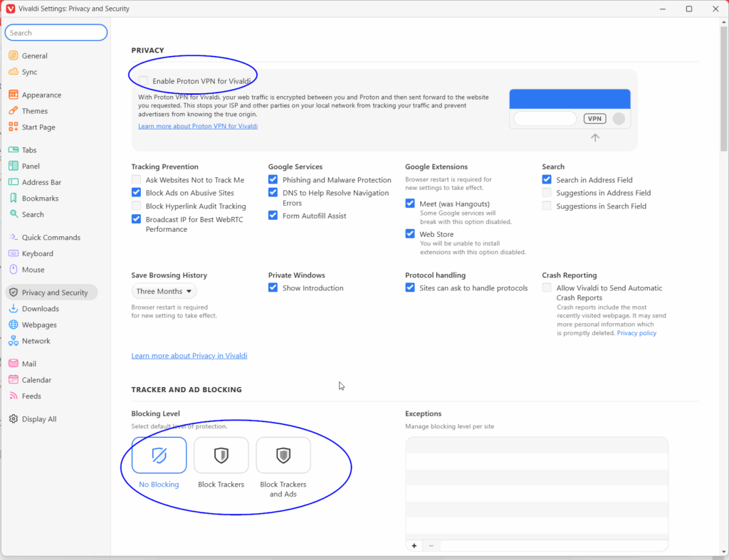Viewport: 729px width, 560px height.
Task: Uncheck Search in Address Field
Action: pos(547,180)
